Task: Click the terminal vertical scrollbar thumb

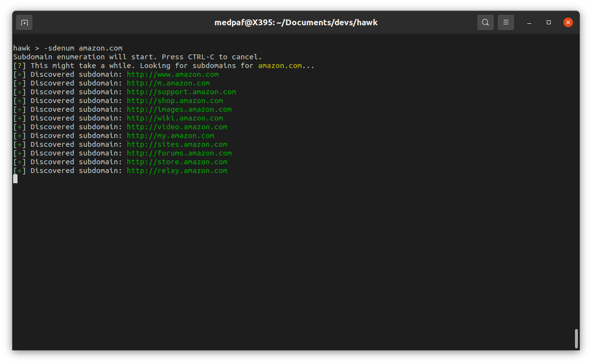Action: [x=576, y=338]
